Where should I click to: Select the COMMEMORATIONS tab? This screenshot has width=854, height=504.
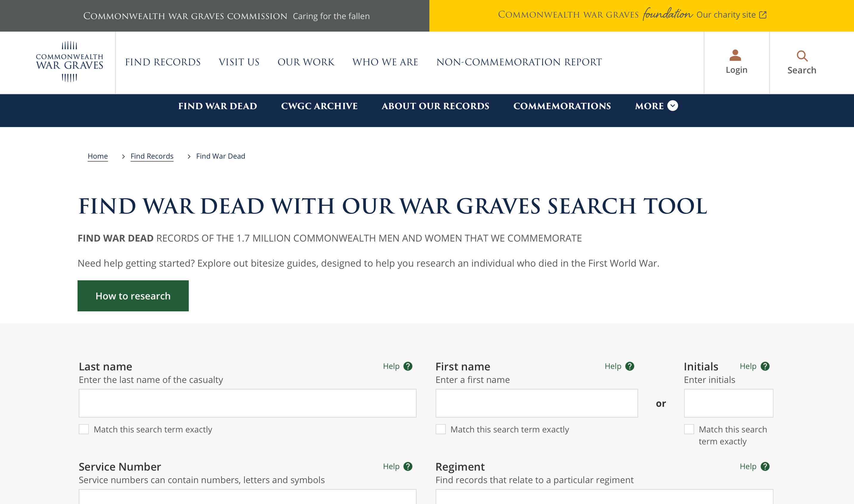[562, 106]
